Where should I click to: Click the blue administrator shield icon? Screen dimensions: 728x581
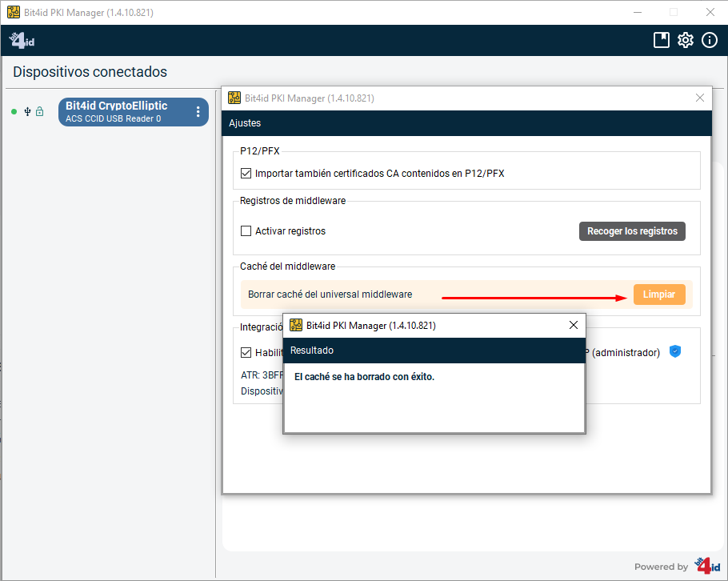(675, 351)
